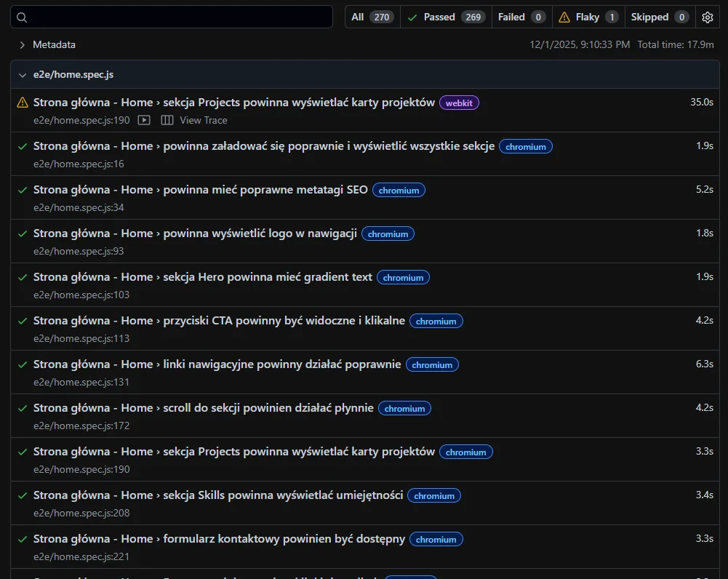728x579 pixels.
Task: Click the video play icon for flaky test
Action: pyautogui.click(x=144, y=120)
